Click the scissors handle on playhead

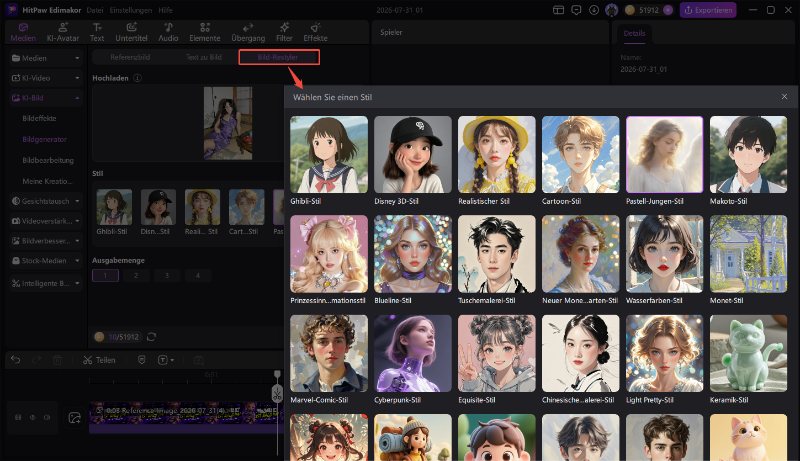(277, 393)
